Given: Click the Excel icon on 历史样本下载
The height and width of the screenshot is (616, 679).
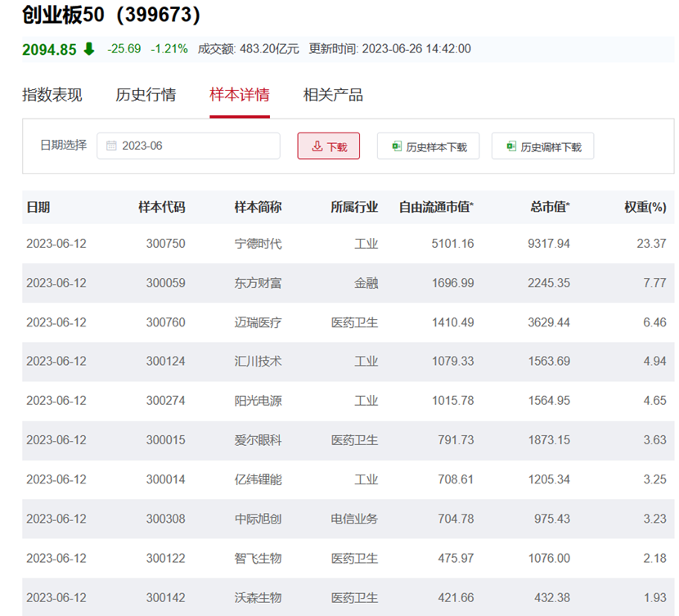Looking at the screenshot, I should pyautogui.click(x=396, y=146).
